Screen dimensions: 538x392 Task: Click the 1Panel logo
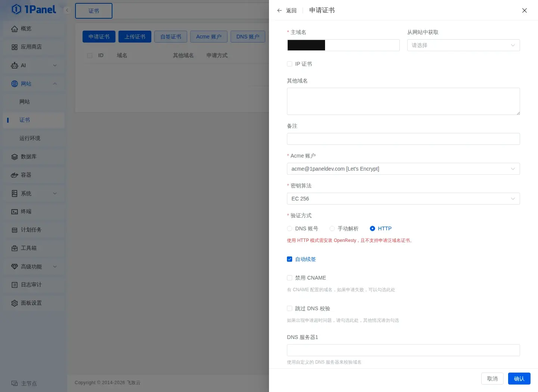pos(34,9)
